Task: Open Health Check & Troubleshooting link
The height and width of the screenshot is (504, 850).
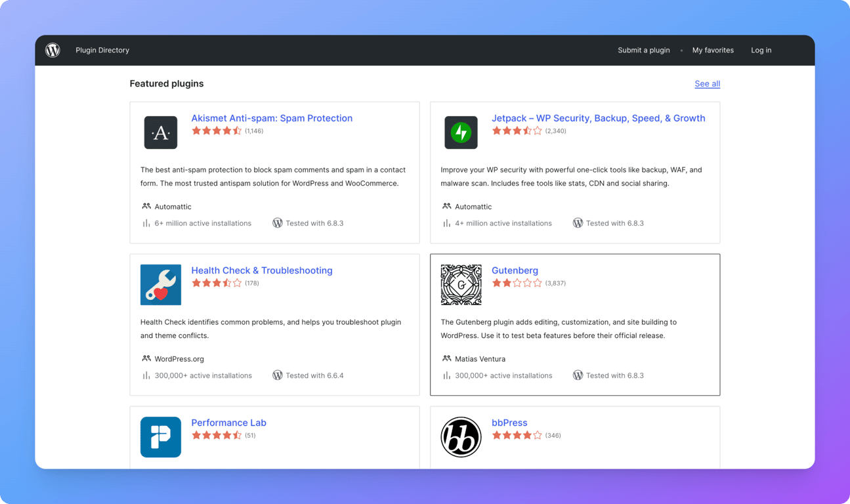Action: coord(262,270)
